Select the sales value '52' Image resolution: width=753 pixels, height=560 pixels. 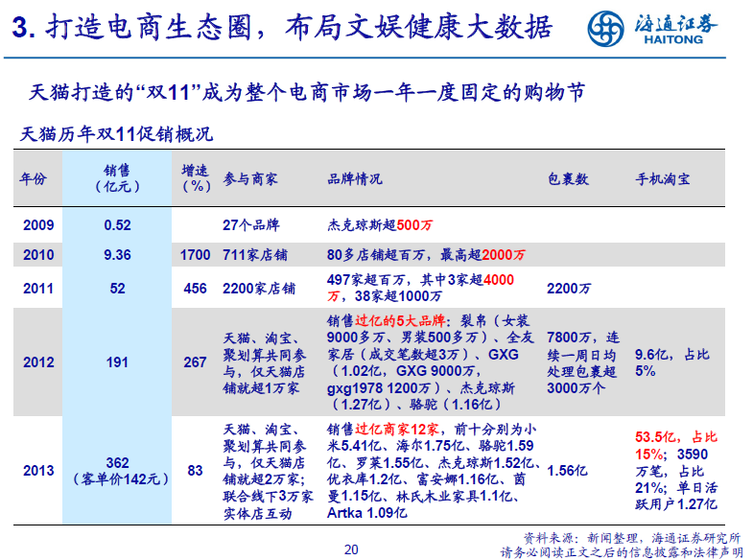click(x=117, y=289)
